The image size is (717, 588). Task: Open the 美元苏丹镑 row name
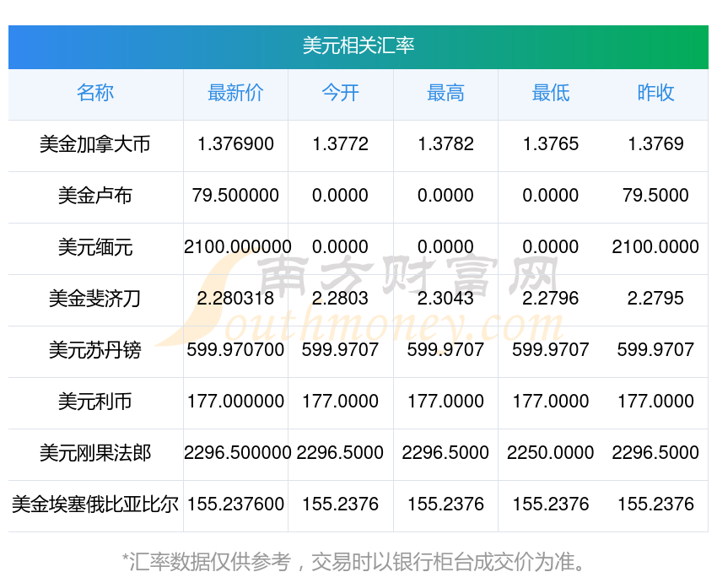pos(95,350)
